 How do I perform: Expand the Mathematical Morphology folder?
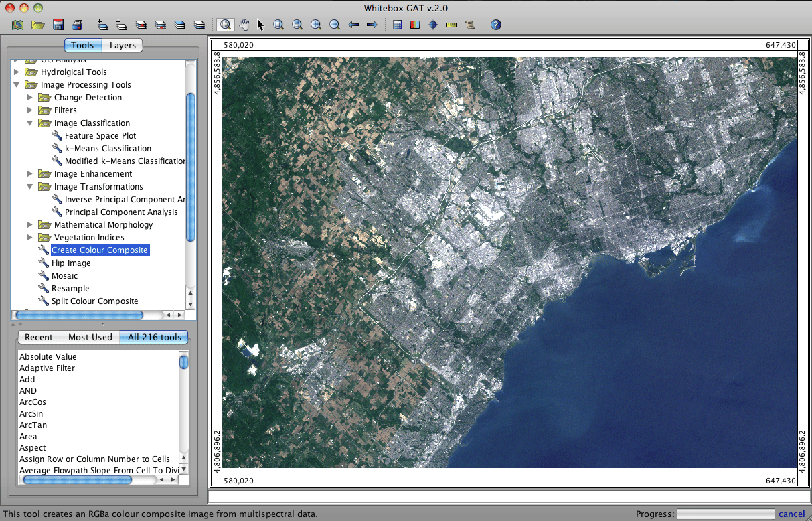(x=29, y=224)
